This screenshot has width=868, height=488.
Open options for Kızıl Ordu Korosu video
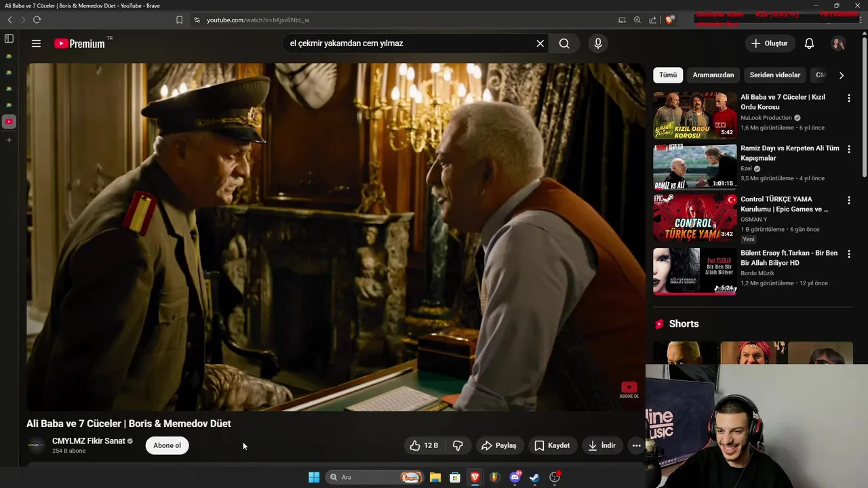(x=848, y=98)
